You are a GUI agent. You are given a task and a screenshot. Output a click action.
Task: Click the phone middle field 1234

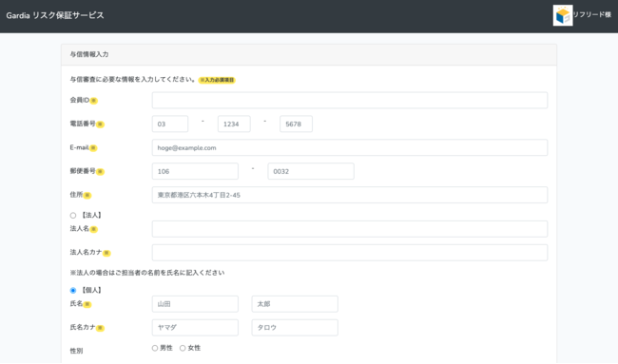234,125
